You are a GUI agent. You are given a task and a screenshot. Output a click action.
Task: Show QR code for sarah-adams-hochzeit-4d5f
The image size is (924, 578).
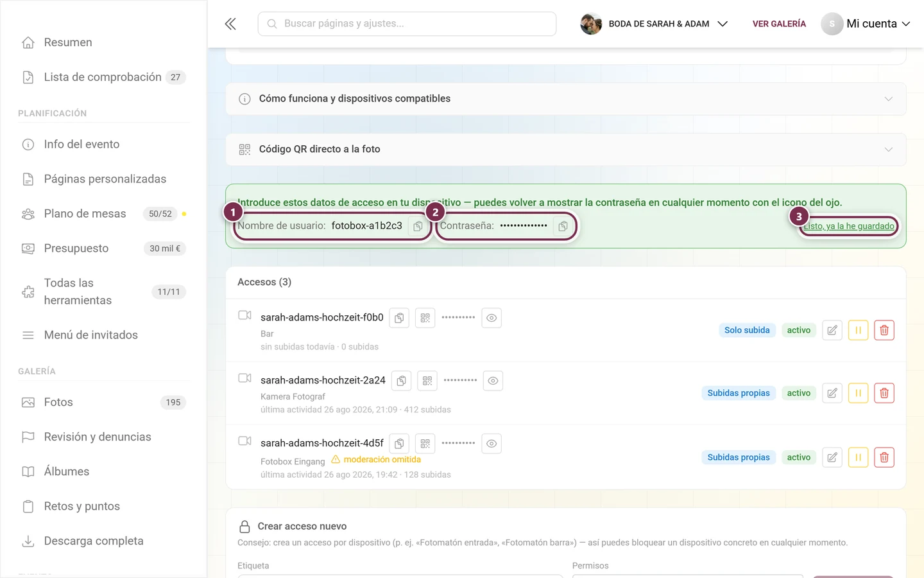[425, 444]
